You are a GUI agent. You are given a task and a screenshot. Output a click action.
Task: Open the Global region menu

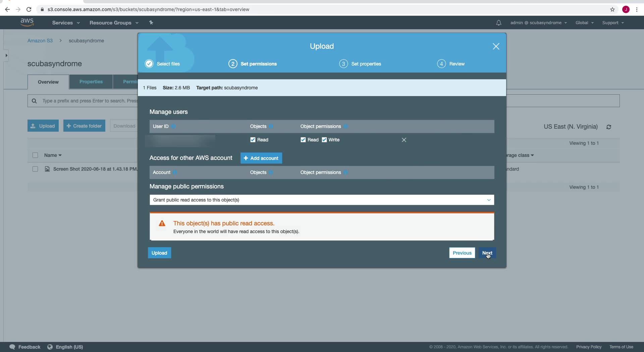[585, 23]
